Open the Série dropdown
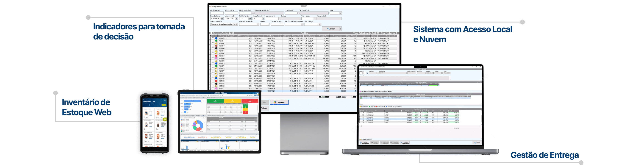 click(x=341, y=13)
